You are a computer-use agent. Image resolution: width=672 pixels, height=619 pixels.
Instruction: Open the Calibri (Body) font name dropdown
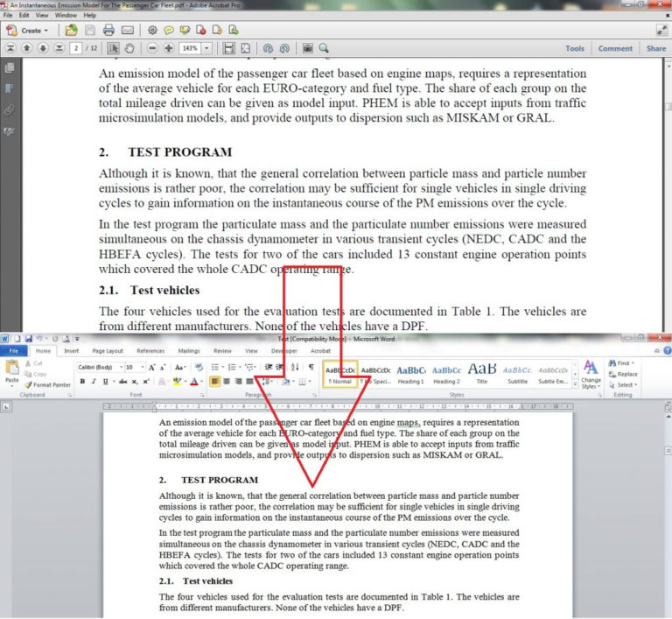(122, 367)
